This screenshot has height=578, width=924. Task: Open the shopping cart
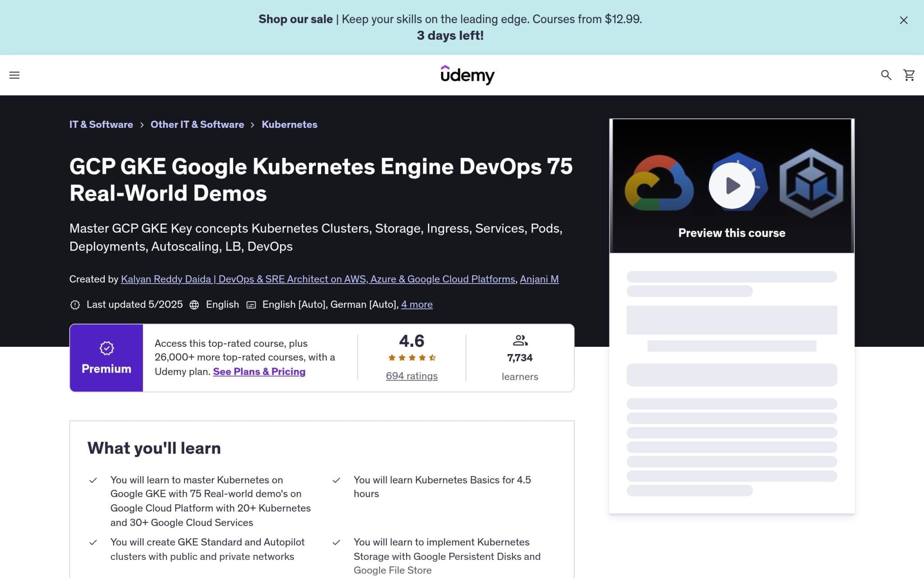click(908, 75)
